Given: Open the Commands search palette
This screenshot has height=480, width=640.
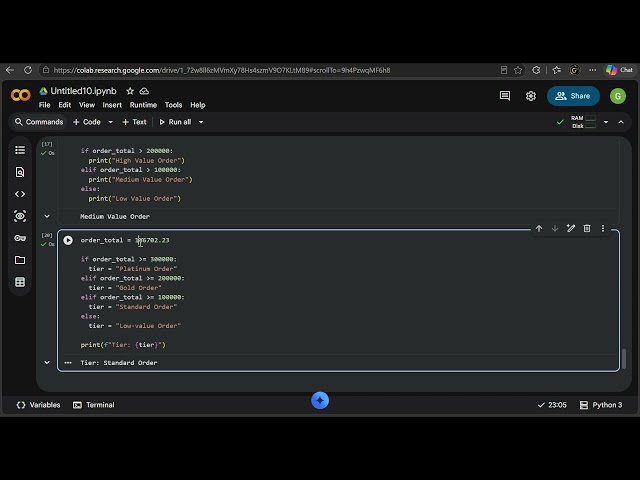Looking at the screenshot, I should coord(39,122).
